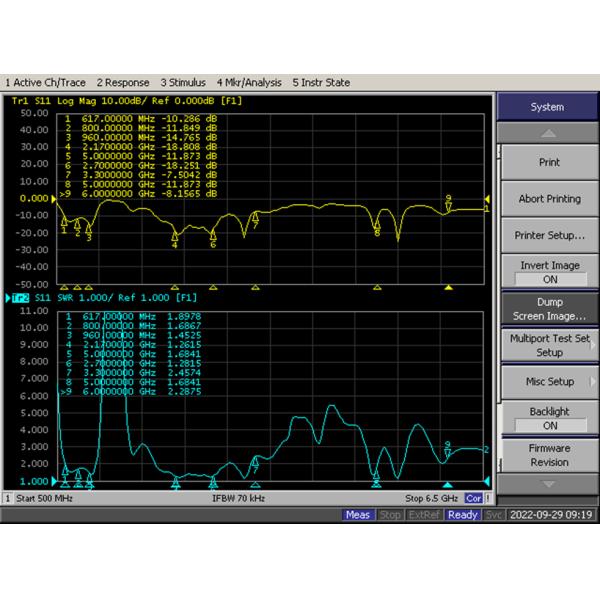Click the Svc service status indicator
The width and height of the screenshot is (600, 600).
[493, 515]
